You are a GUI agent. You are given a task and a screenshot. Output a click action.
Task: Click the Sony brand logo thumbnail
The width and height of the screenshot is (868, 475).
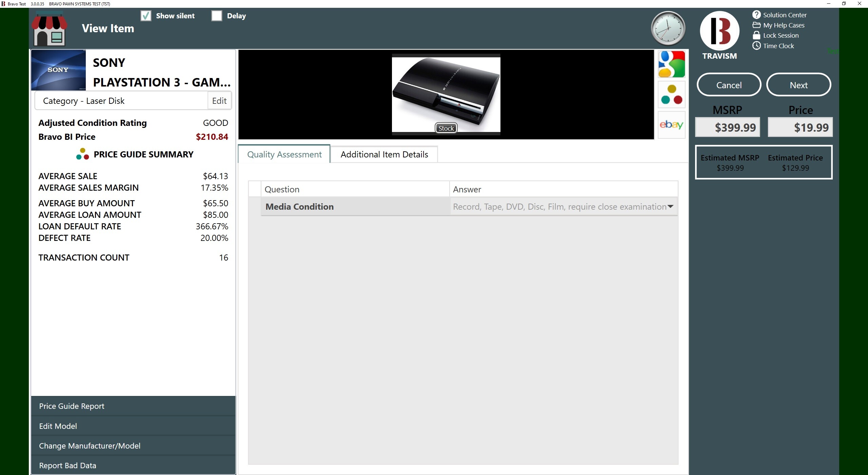(x=58, y=70)
